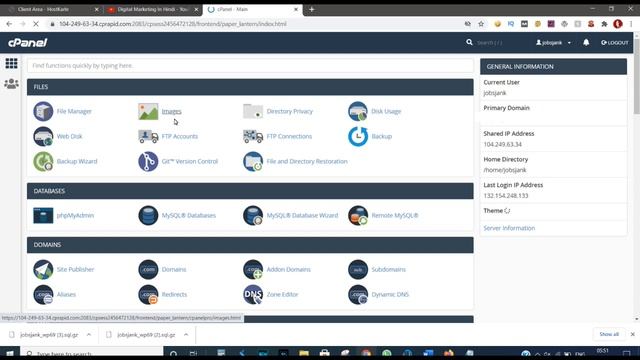Bookmark this page with the star icon
640x360 pixels.
pos(481,24)
